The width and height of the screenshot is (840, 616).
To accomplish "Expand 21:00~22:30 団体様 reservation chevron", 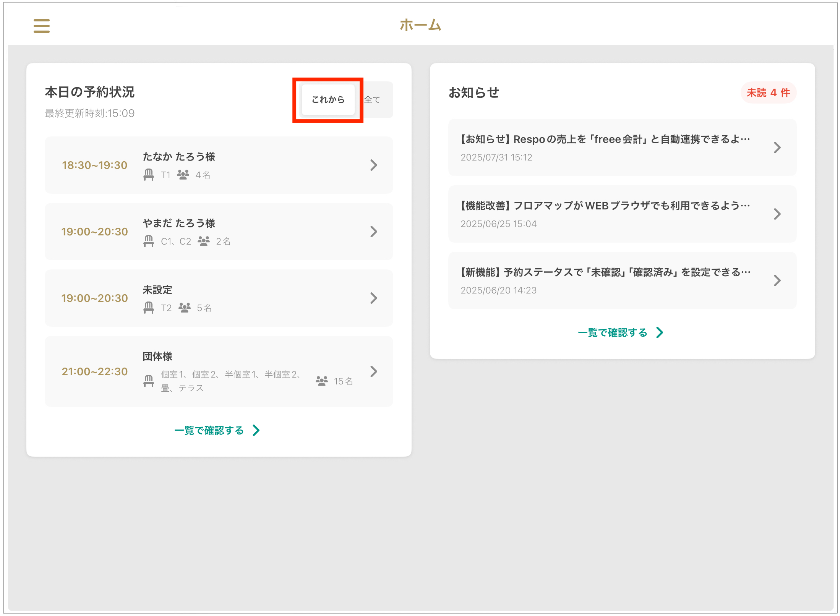I will pos(373,371).
